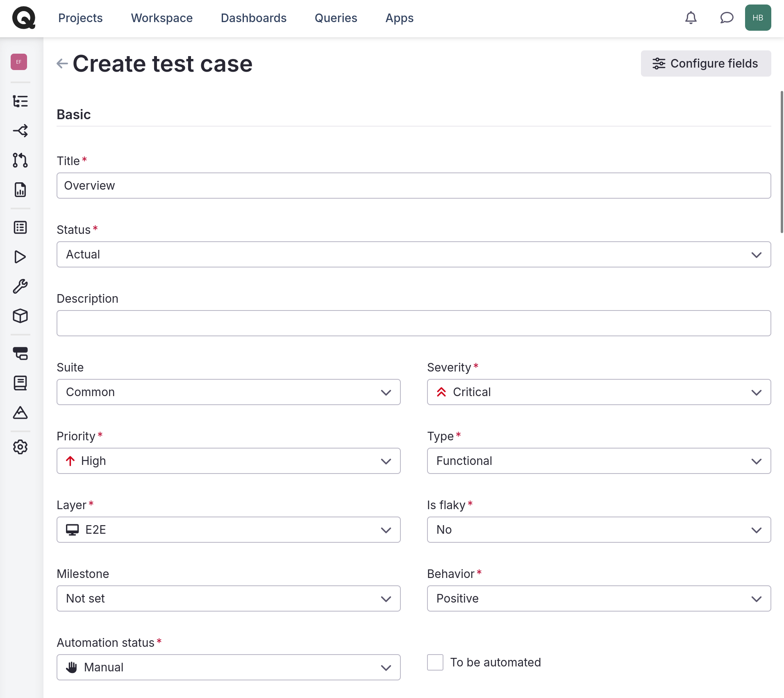Open the Severity dropdown showing Critical
The image size is (784, 698).
[599, 392]
